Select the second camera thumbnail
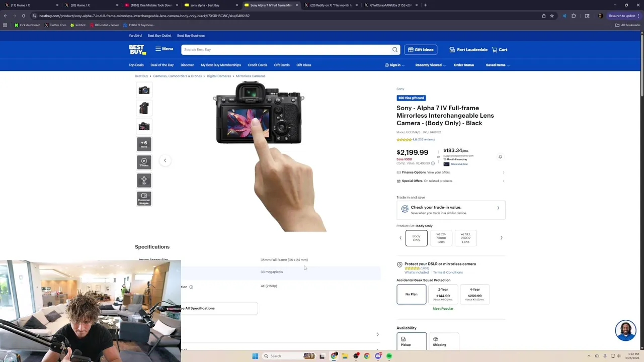The image size is (644, 362). [x=144, y=108]
